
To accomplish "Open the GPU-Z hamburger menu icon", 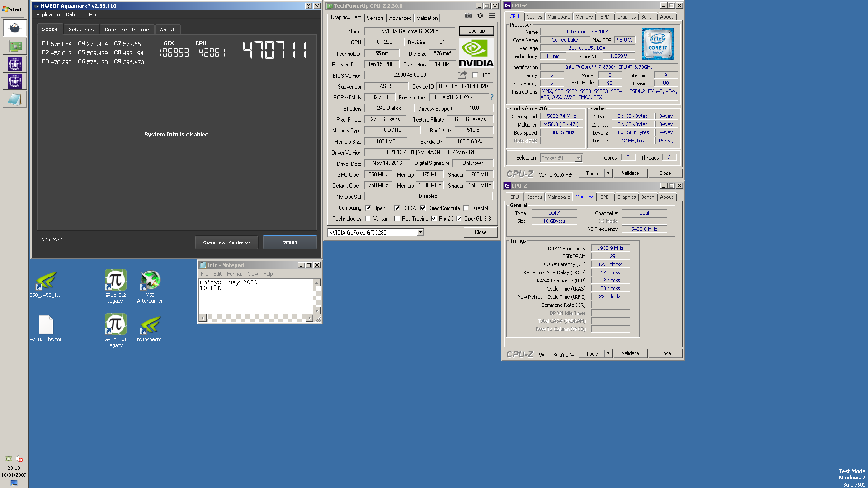I will (492, 15).
